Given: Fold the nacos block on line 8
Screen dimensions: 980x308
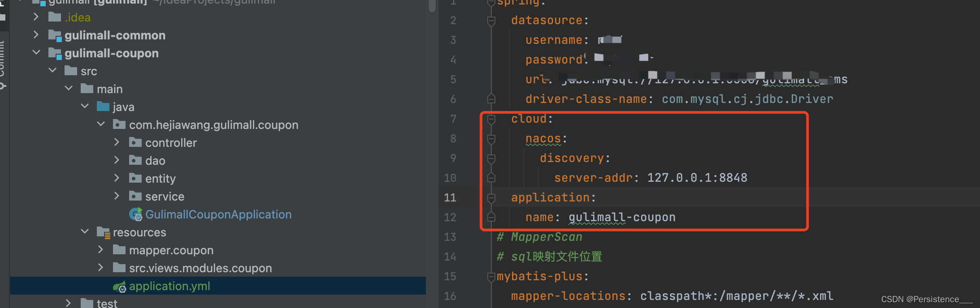Looking at the screenshot, I should pyautogui.click(x=491, y=139).
